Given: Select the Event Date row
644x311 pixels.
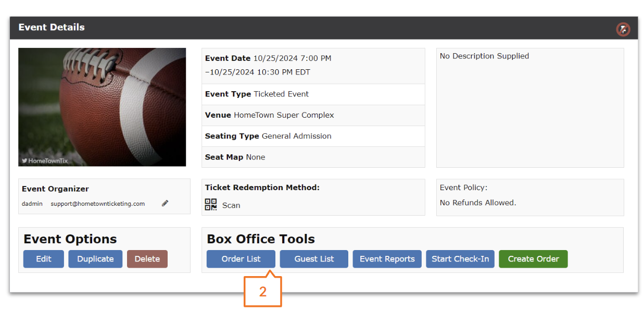Looking at the screenshot, I should point(313,66).
